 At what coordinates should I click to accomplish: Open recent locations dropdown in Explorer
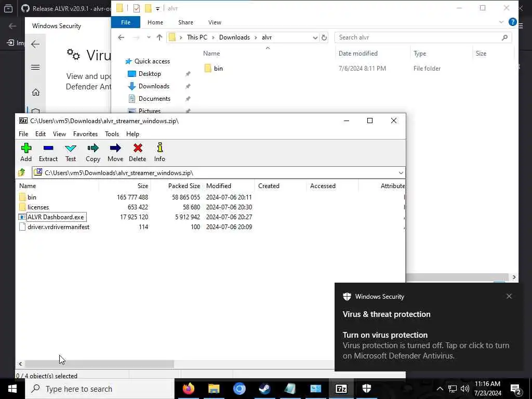click(149, 37)
